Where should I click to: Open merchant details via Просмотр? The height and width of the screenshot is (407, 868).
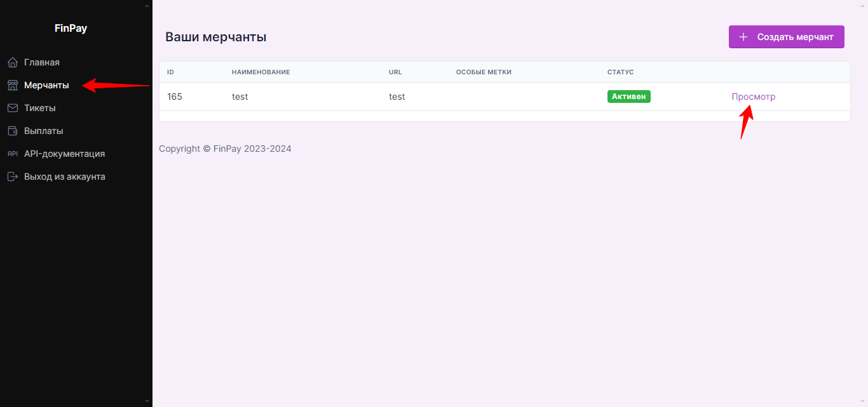pos(754,96)
